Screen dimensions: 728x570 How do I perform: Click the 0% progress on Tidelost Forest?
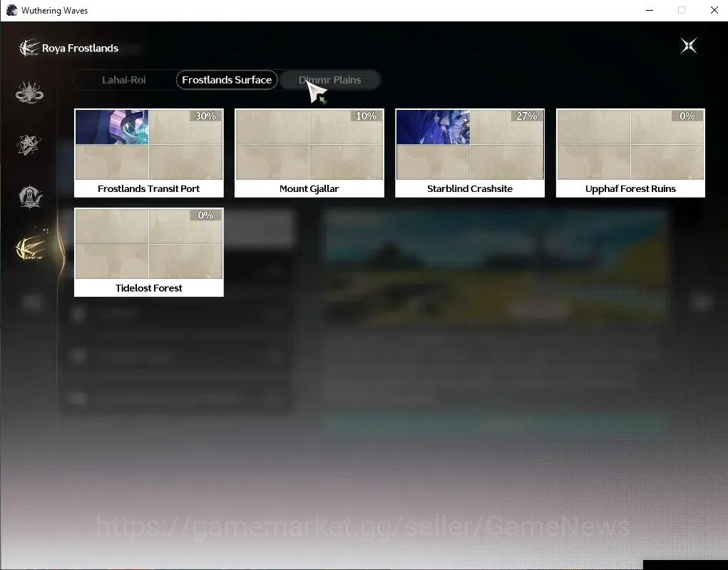pos(205,215)
